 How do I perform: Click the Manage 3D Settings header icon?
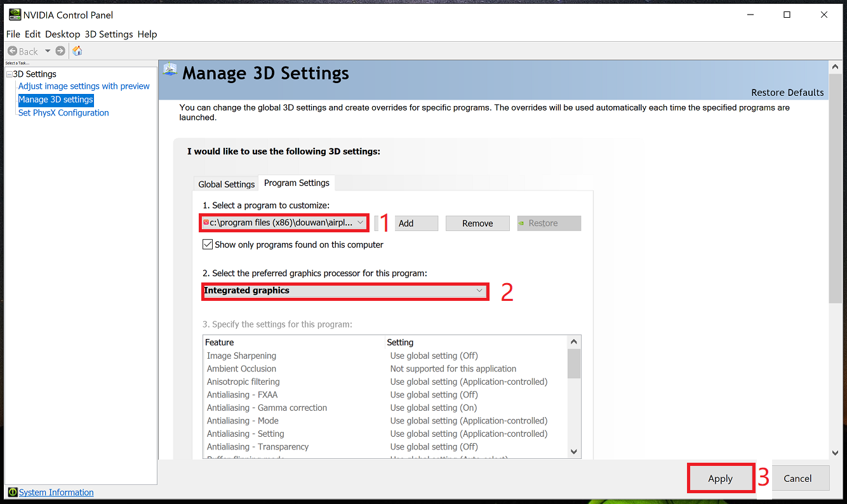coord(170,70)
